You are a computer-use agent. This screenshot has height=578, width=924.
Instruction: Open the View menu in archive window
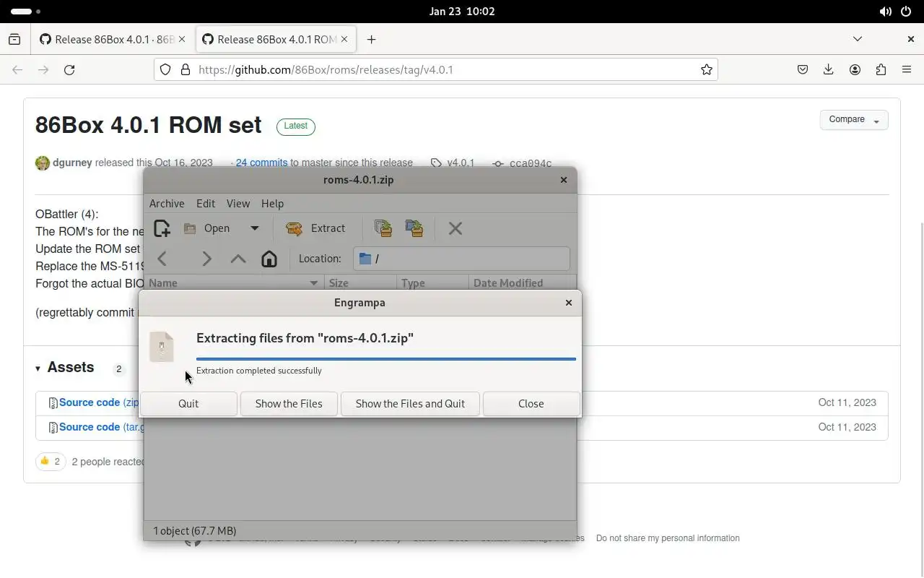point(238,204)
